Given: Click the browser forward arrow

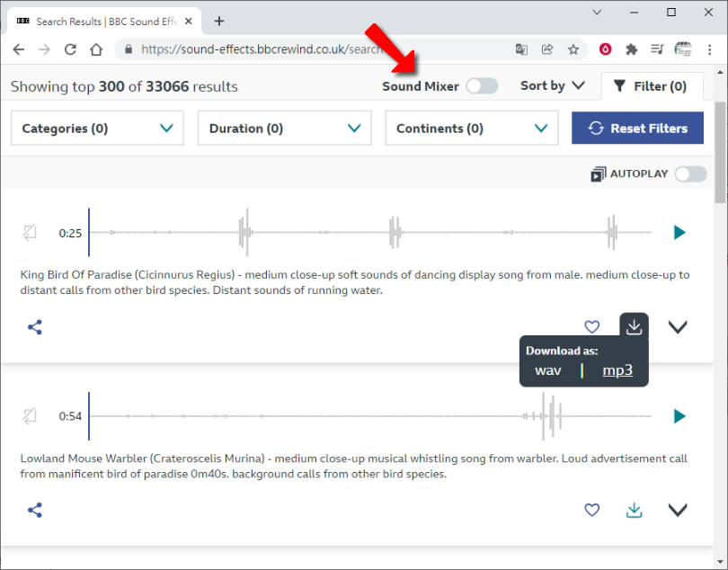Looking at the screenshot, I should pyautogui.click(x=45, y=49).
